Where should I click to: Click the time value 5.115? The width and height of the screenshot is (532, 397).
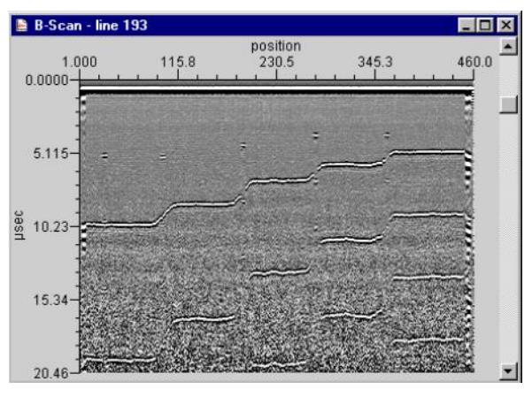click(x=50, y=154)
